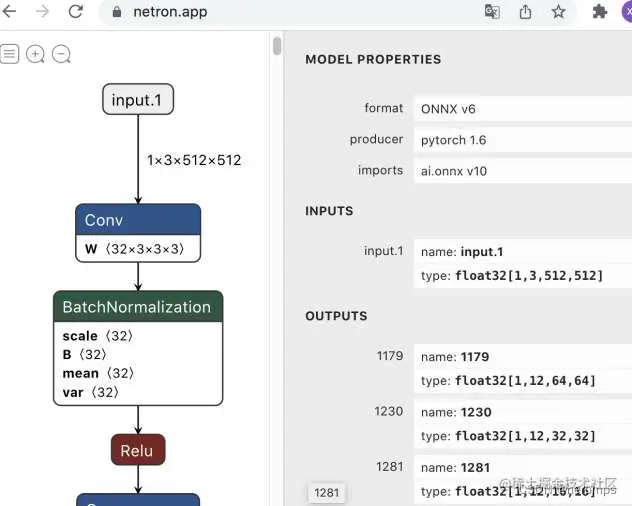Image resolution: width=632 pixels, height=506 pixels.
Task: Click the var 32 parameter
Action: pyautogui.click(x=91, y=392)
